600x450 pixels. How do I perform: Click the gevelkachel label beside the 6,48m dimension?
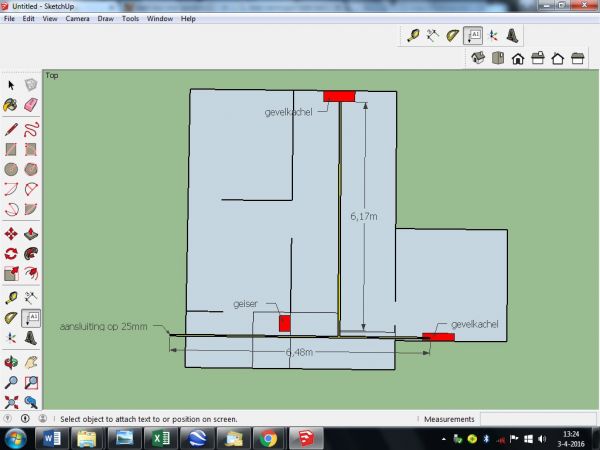click(474, 324)
